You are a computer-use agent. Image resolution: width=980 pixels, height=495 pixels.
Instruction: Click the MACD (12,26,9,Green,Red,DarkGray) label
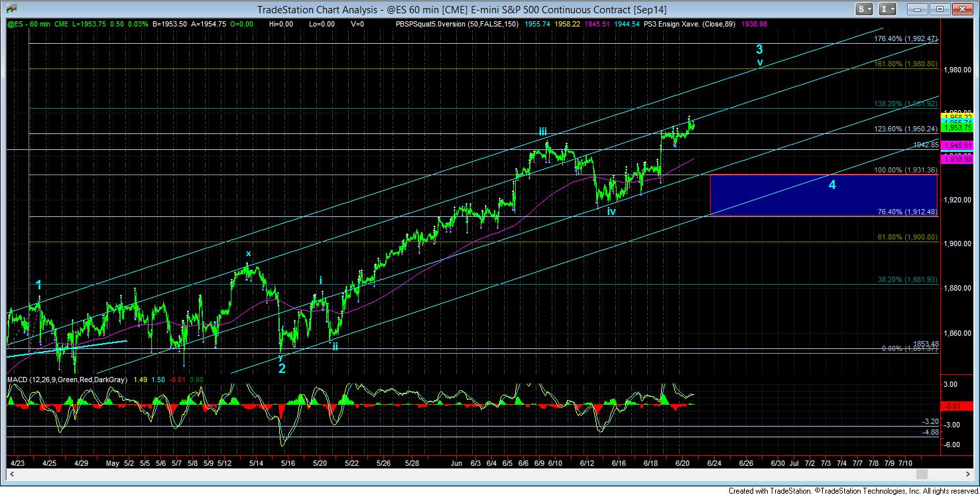(66, 380)
